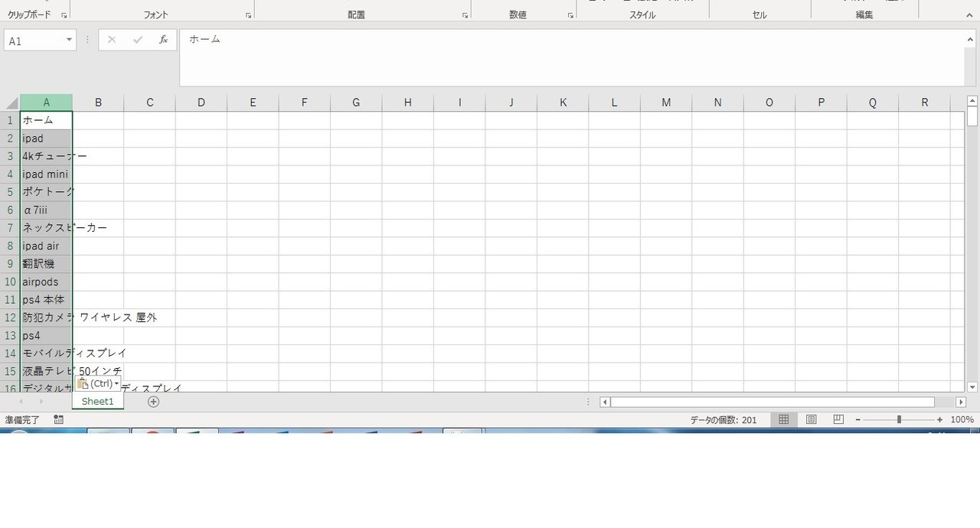The image size is (980, 528).
Task: Select cell with 'ps4 本体'
Action: click(46, 299)
